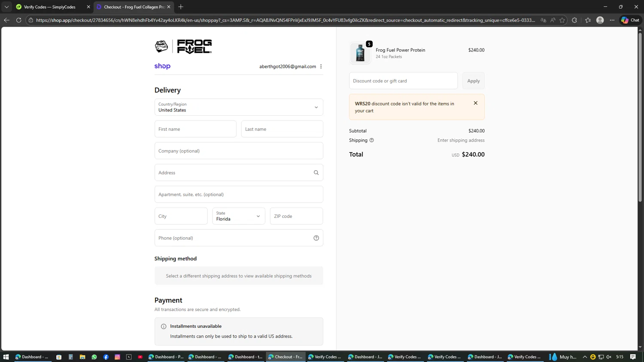Open account options next to email address
Image resolution: width=644 pixels, height=362 pixels.
coord(321,66)
